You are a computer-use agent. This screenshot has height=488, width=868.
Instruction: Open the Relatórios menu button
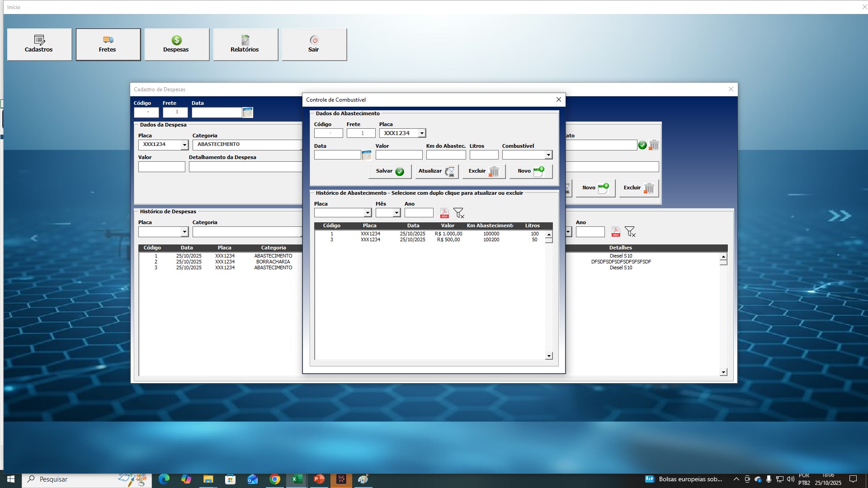pyautogui.click(x=245, y=44)
